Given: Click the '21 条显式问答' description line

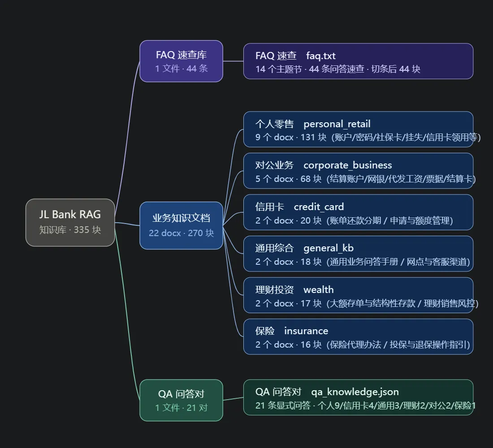Looking at the screenshot, I should [365, 405].
